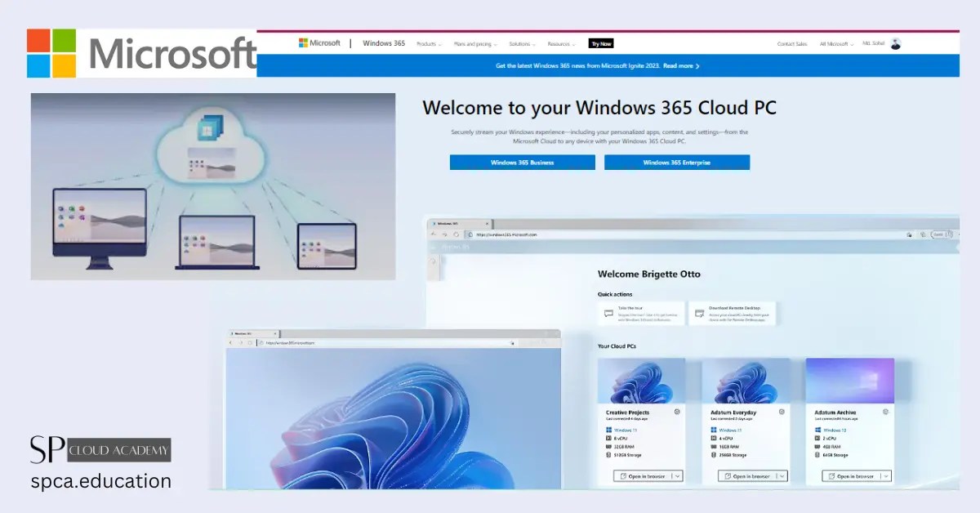Click the Download Remote Desktop monitor icon

tap(698, 313)
